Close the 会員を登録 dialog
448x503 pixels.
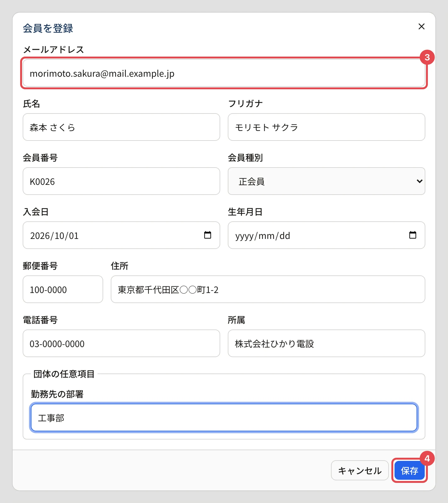pyautogui.click(x=422, y=26)
